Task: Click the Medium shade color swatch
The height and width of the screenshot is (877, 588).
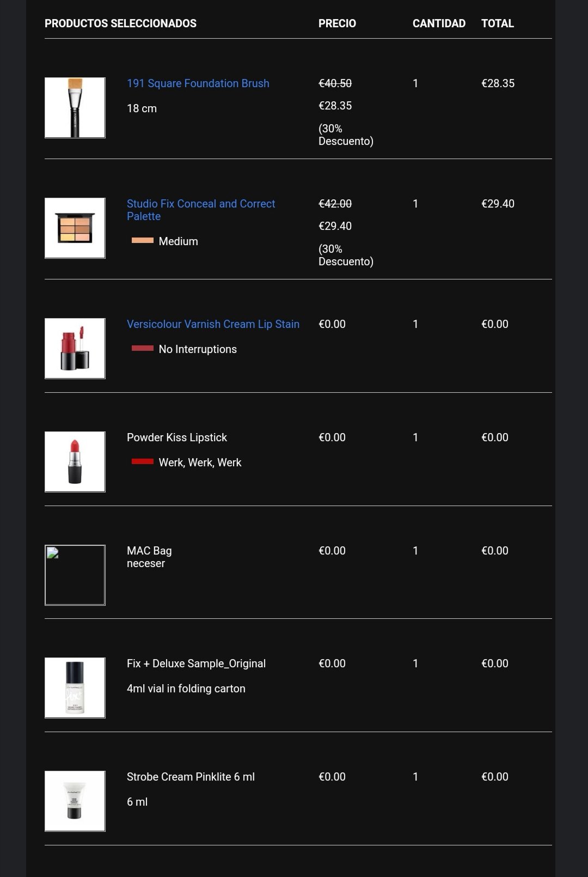Action: pos(143,240)
